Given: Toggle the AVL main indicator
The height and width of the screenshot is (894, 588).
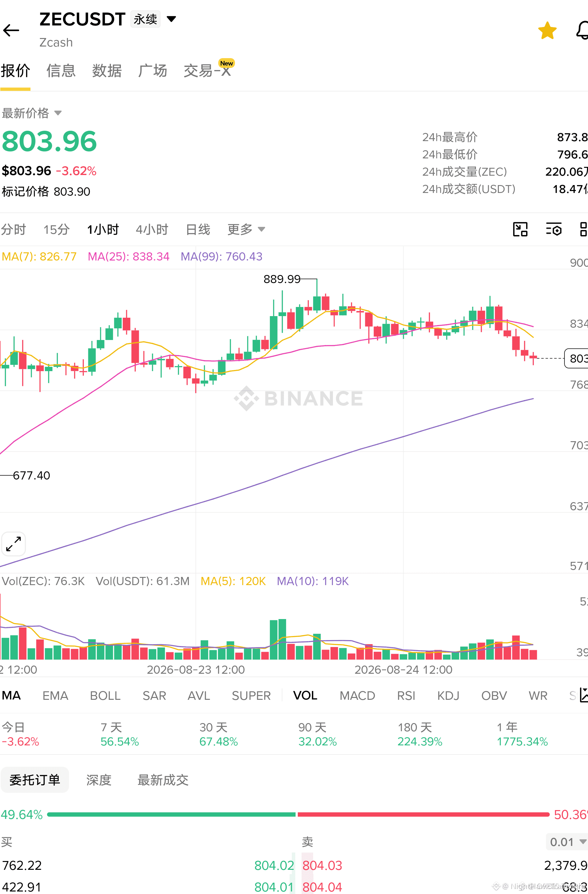Looking at the screenshot, I should pos(199,695).
